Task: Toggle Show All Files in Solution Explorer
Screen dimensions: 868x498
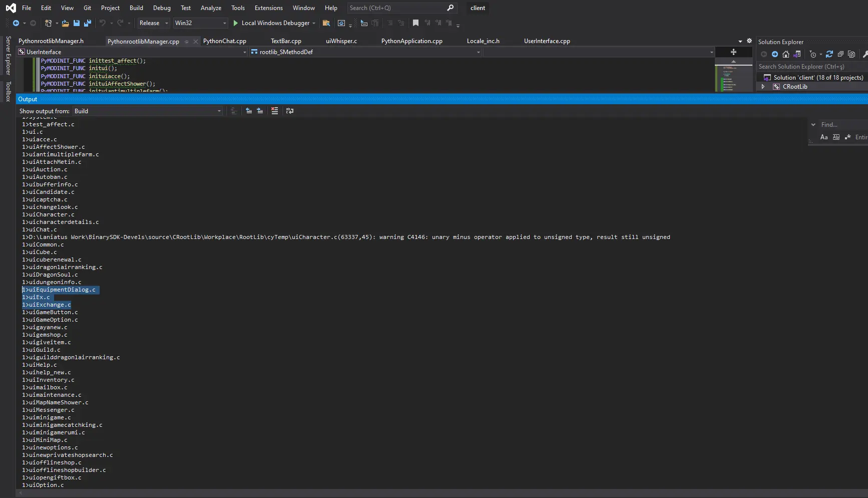Action: click(x=851, y=54)
